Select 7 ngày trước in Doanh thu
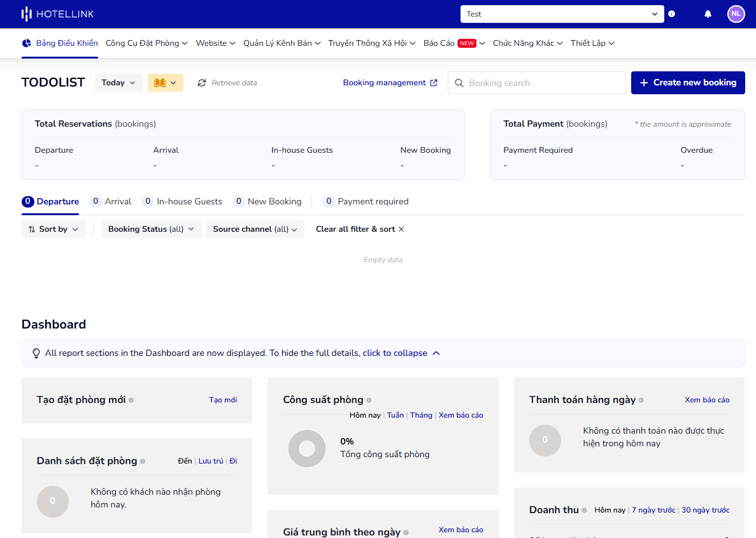The width and height of the screenshot is (756, 538). tap(653, 510)
